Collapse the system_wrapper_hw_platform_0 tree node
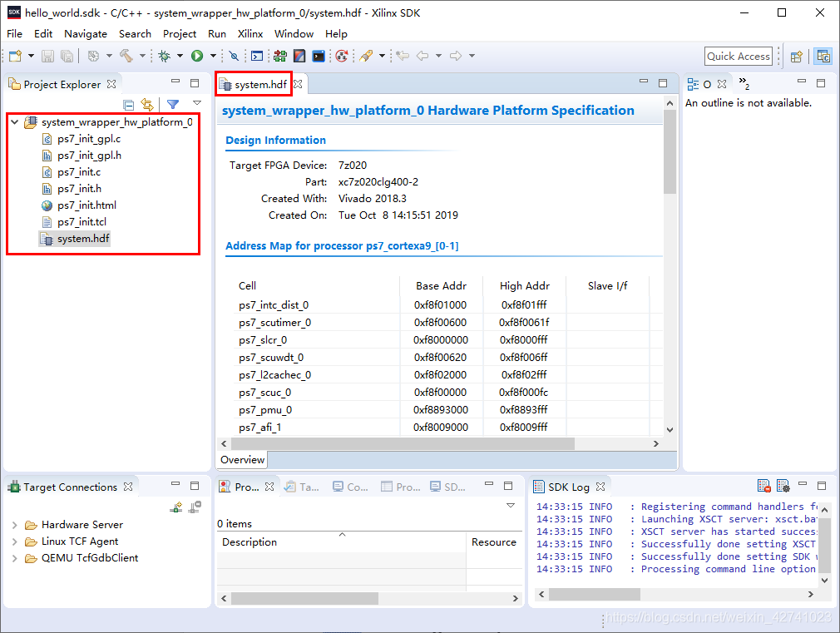Viewport: 840px width, 633px height. click(x=15, y=122)
